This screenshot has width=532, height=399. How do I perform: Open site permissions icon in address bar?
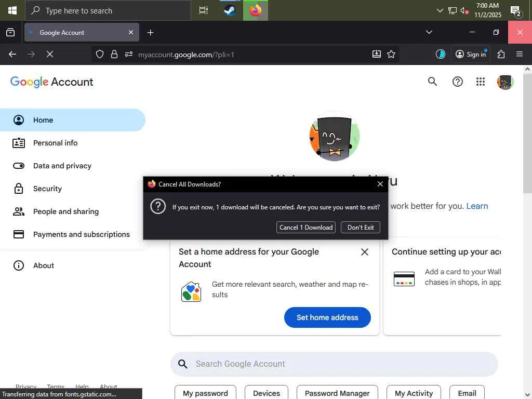pos(129,54)
